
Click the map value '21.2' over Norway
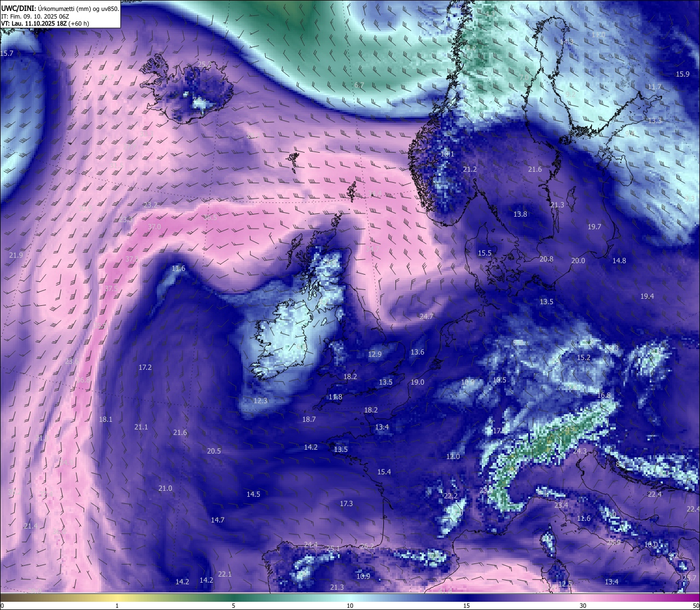point(470,170)
